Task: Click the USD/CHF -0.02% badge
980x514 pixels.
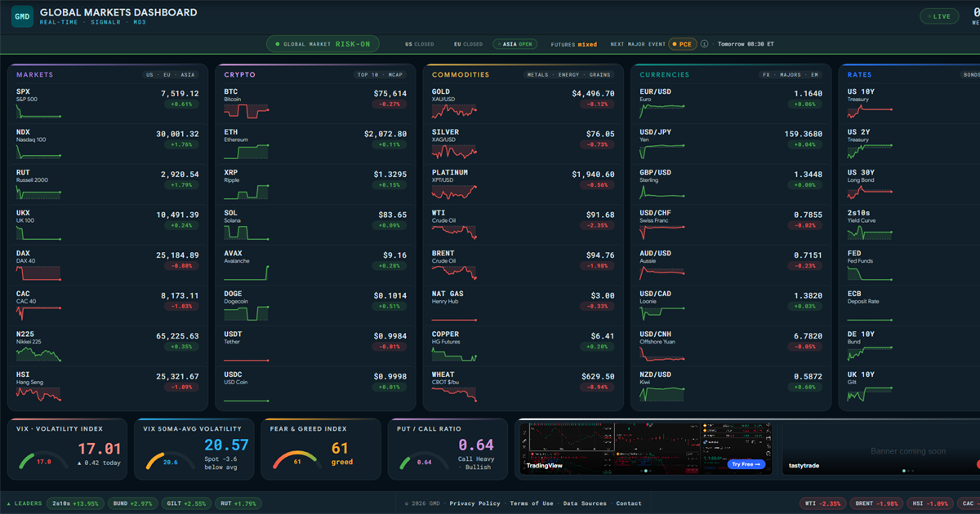Action: point(805,225)
